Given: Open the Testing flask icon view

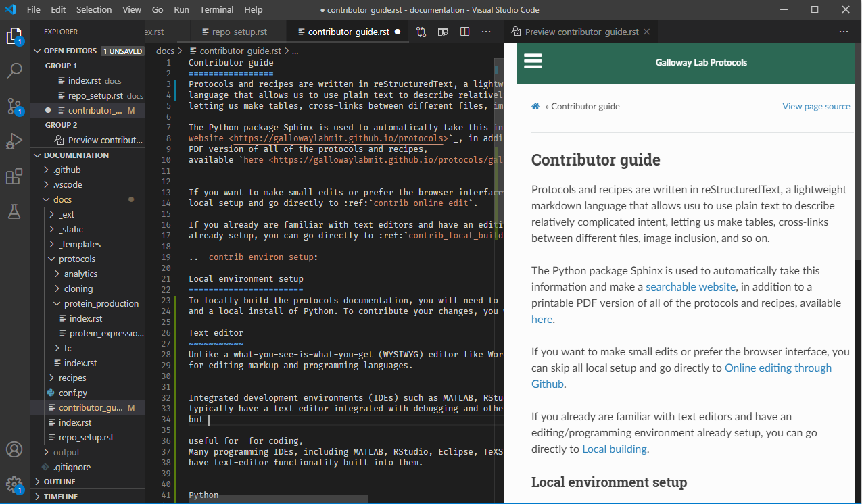Looking at the screenshot, I should [x=14, y=212].
